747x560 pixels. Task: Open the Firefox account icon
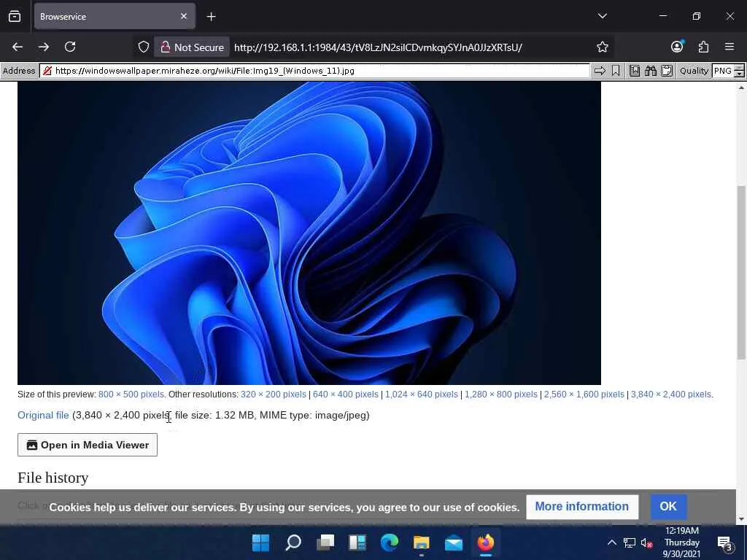point(677,47)
